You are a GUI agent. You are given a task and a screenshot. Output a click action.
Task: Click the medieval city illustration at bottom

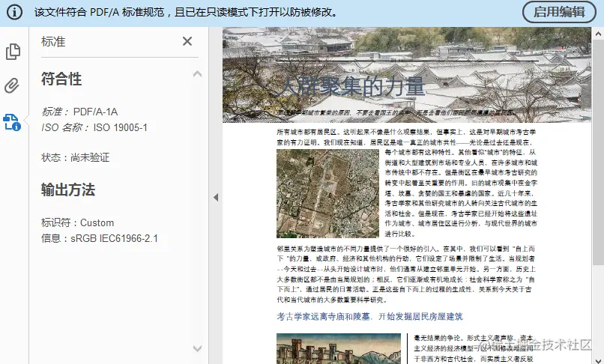(x=339, y=349)
